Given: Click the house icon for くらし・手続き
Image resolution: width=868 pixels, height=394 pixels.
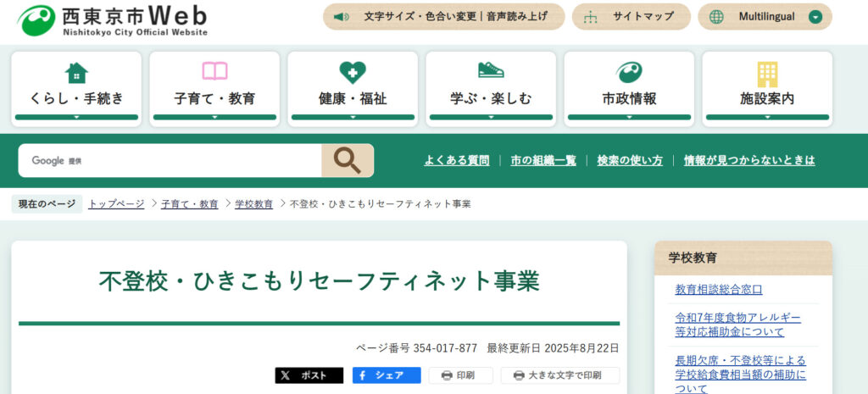Looking at the screenshot, I should (x=76, y=73).
